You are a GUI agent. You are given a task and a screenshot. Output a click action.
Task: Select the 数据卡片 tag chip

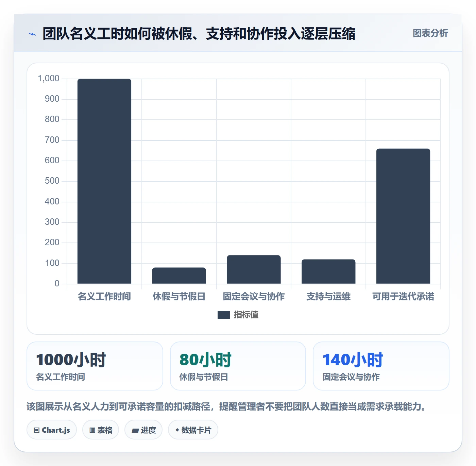(x=193, y=430)
